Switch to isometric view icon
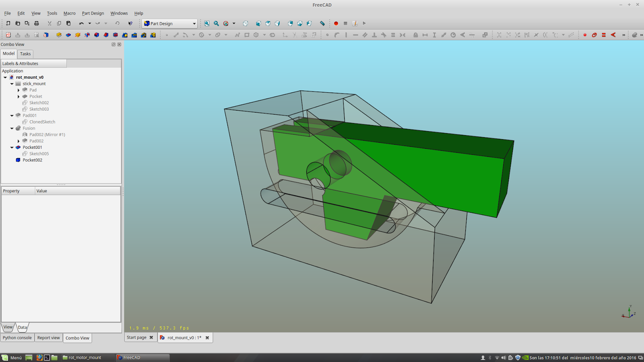This screenshot has height=362, width=644. click(x=246, y=23)
